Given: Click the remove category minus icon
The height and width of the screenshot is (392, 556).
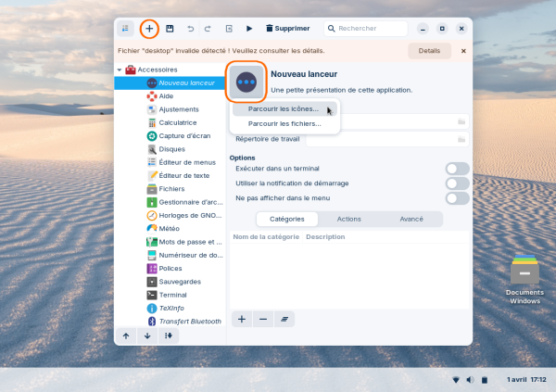Looking at the screenshot, I should tap(263, 319).
